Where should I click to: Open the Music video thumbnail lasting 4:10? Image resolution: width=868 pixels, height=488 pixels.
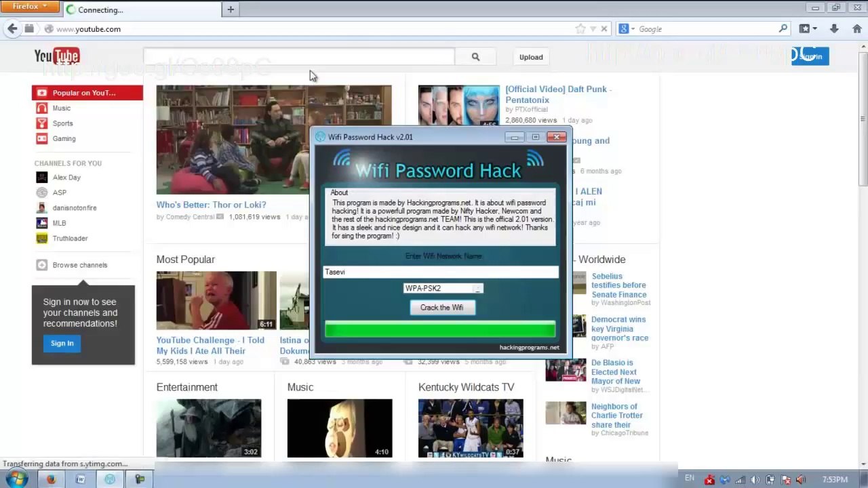[x=339, y=428]
